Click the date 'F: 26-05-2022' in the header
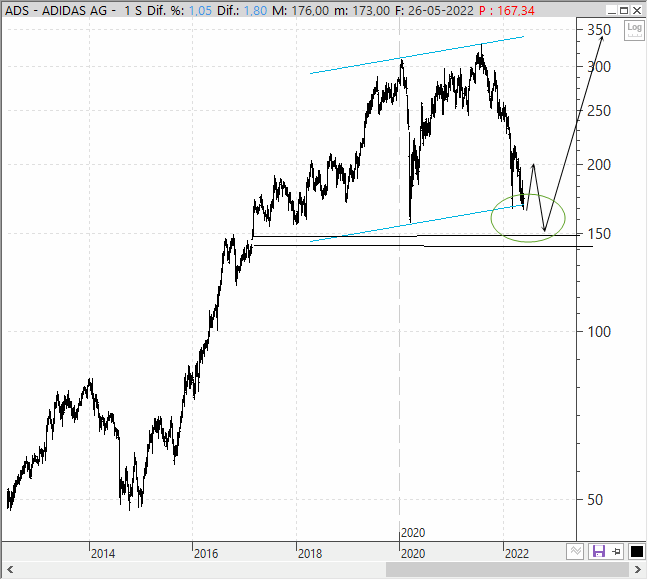648x580 pixels. click(434, 10)
